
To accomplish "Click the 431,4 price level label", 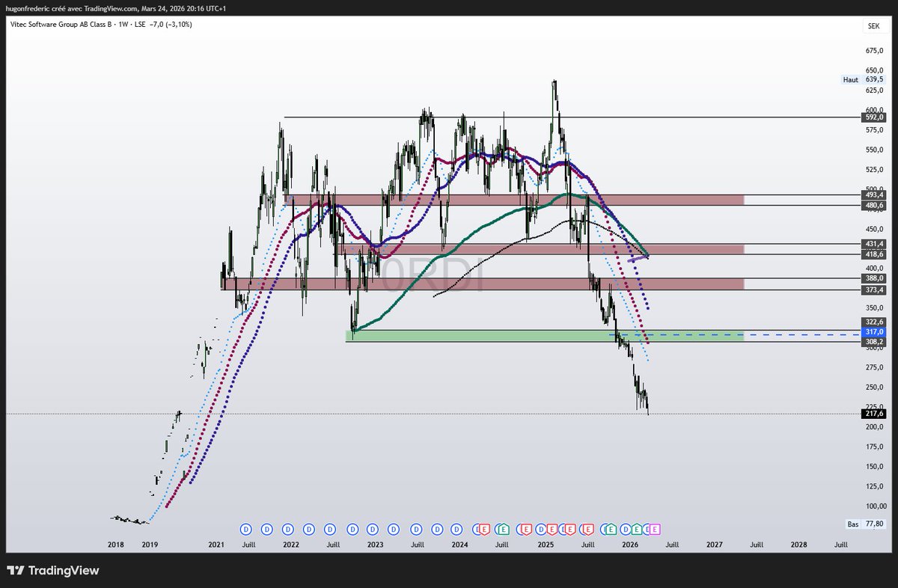I will [x=875, y=244].
